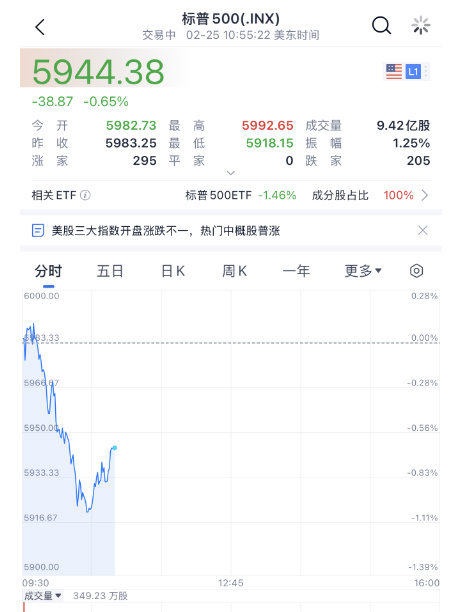462x612 pixels.
Task: Tap the refresh spinner icon
Action: pyautogui.click(x=421, y=26)
